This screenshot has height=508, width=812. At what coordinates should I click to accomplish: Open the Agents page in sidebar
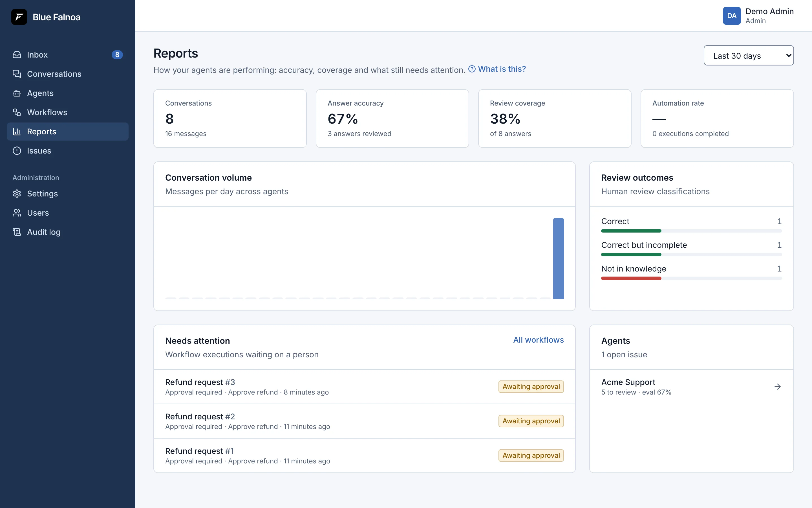click(67, 93)
